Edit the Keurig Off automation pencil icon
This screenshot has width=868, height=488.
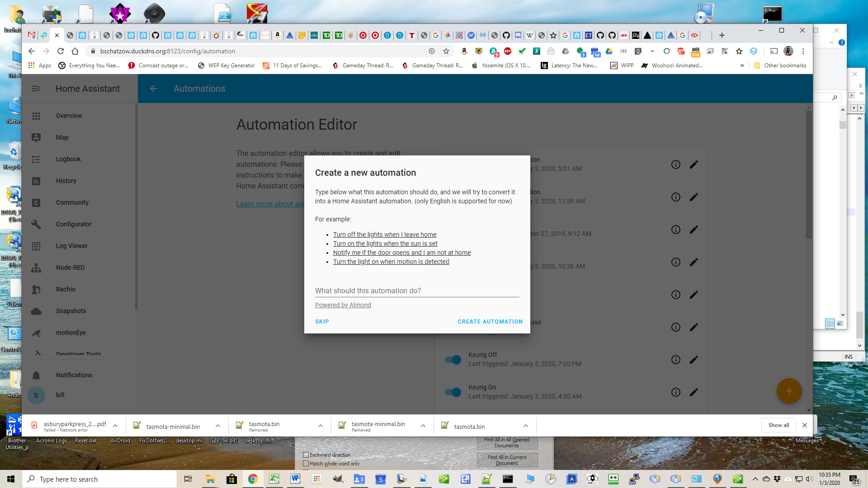click(x=694, y=360)
